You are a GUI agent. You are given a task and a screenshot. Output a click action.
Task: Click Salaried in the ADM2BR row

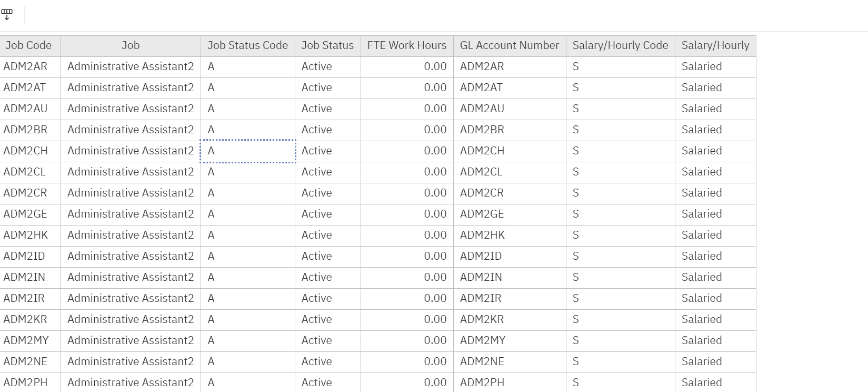click(x=715, y=130)
